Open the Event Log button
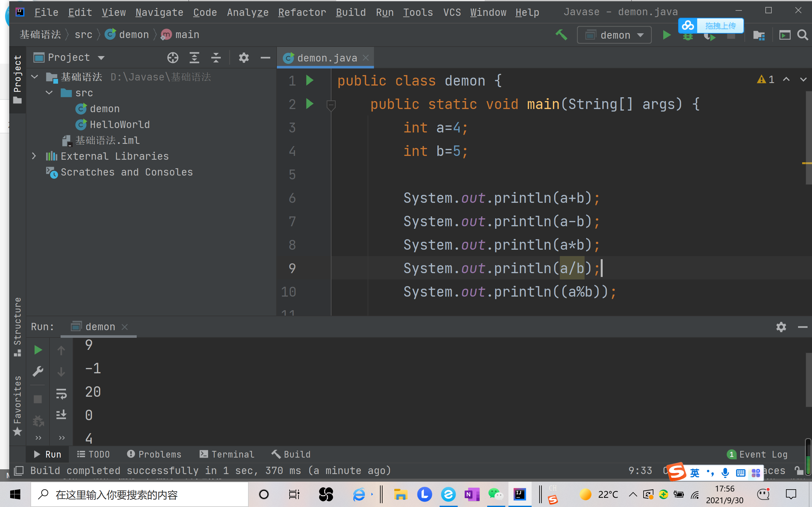 (757, 454)
